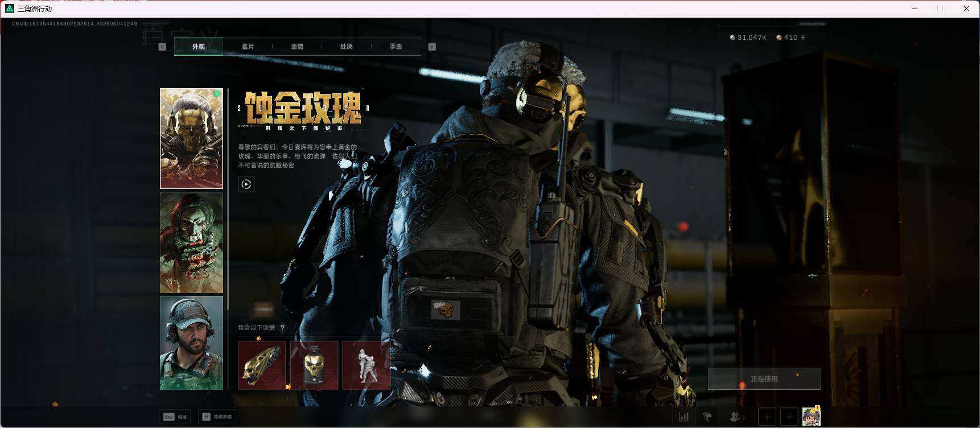Click the E next-tab key icon

click(x=432, y=47)
